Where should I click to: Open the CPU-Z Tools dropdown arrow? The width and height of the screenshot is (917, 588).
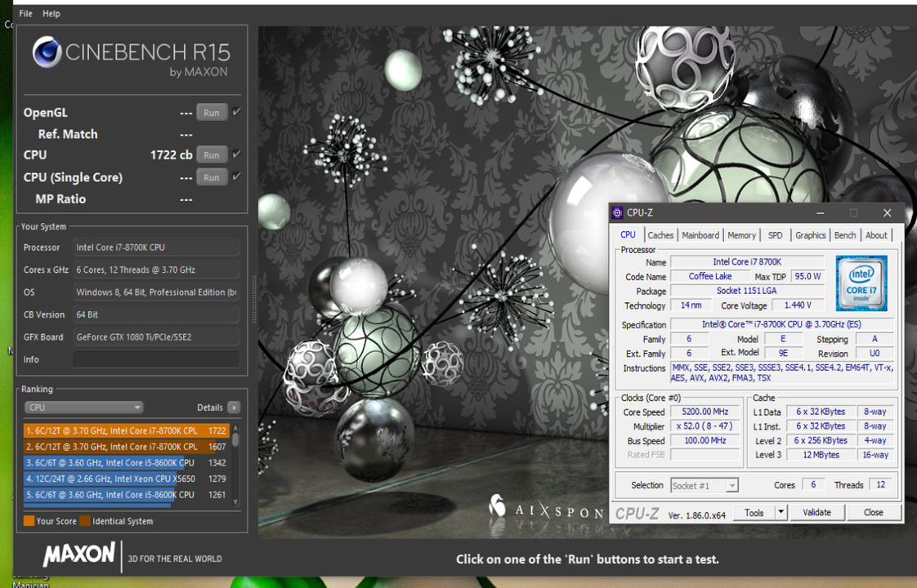781,513
